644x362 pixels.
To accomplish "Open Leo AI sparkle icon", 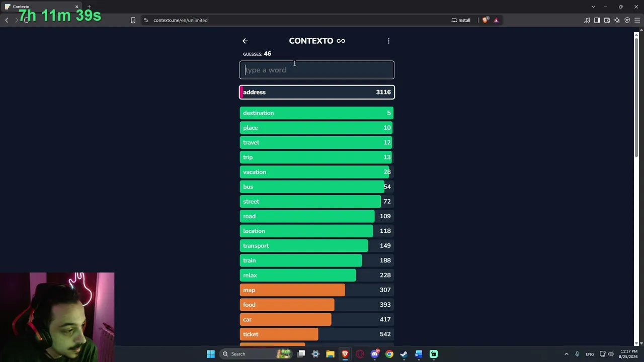I will pyautogui.click(x=617, y=20).
